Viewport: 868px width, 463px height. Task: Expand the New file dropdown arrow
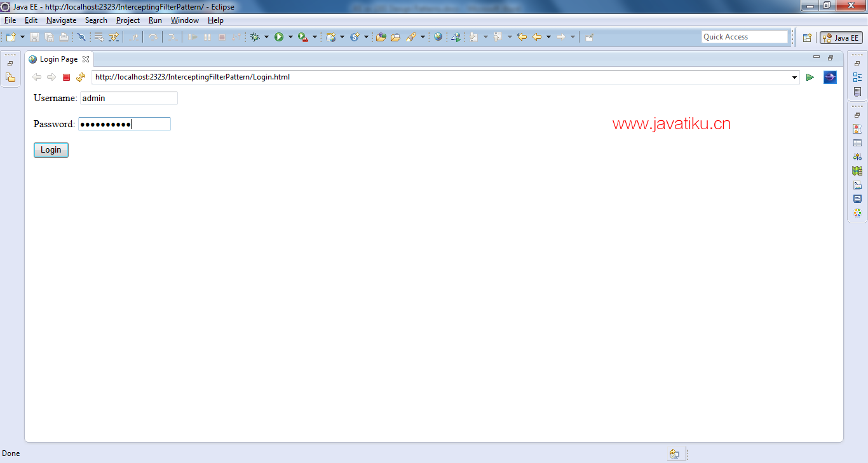pyautogui.click(x=22, y=37)
